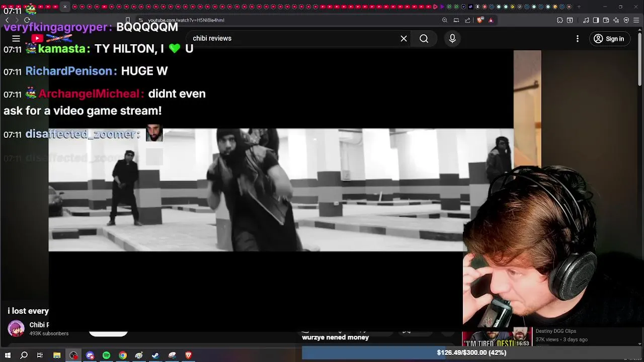This screenshot has width=644, height=362.
Task: Reload the page with the refresh icon
Action: click(27, 20)
